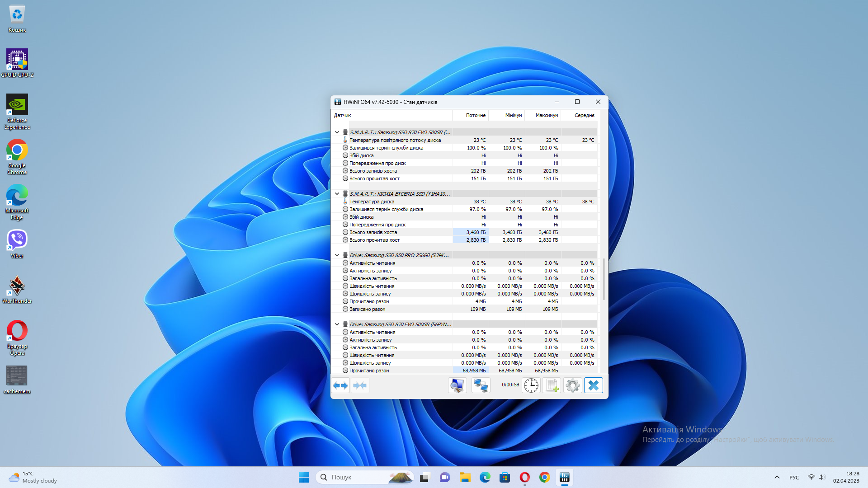Click the Поточне column header
868x488 pixels.
470,115
